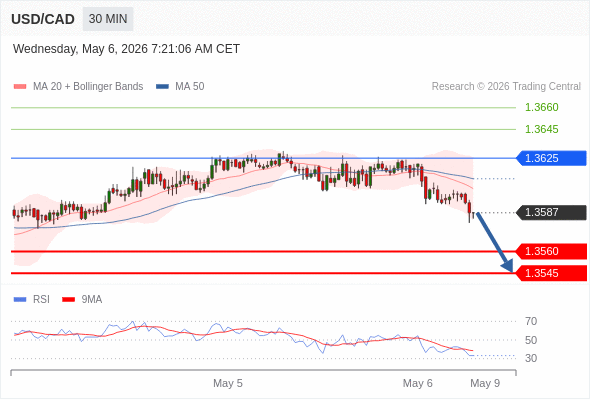The width and height of the screenshot is (590, 400).
Task: Click the 1.3645 green resistance label
Action: 541,129
